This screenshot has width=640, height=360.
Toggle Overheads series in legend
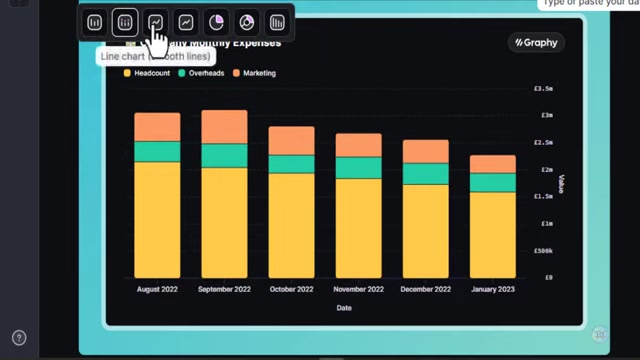pos(201,73)
